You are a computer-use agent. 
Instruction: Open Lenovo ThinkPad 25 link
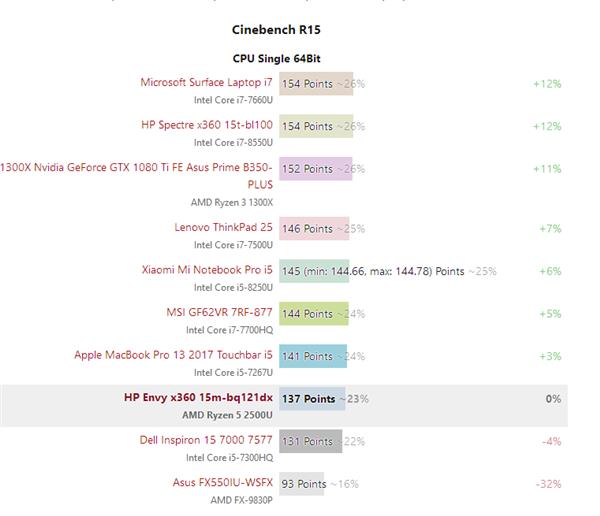(x=223, y=227)
